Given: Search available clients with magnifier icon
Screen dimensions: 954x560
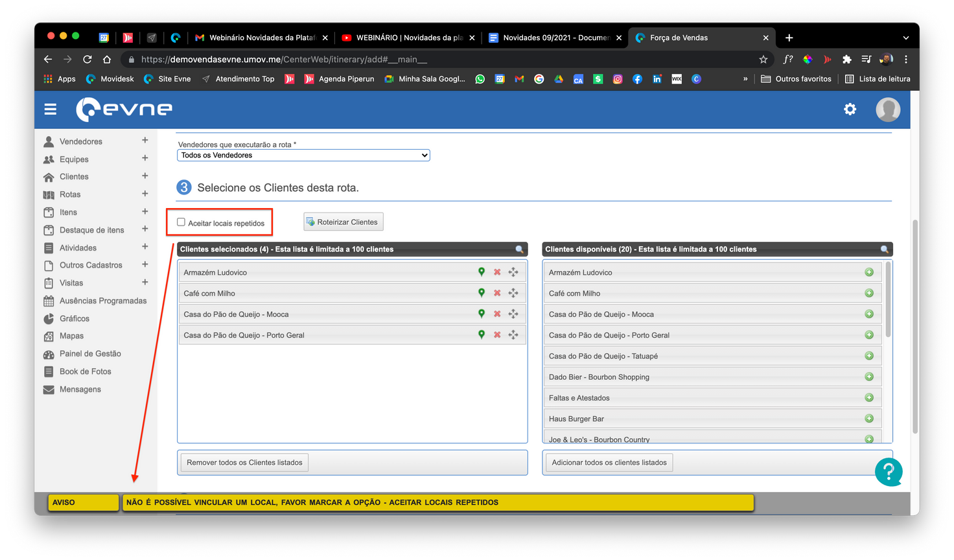Looking at the screenshot, I should [885, 250].
